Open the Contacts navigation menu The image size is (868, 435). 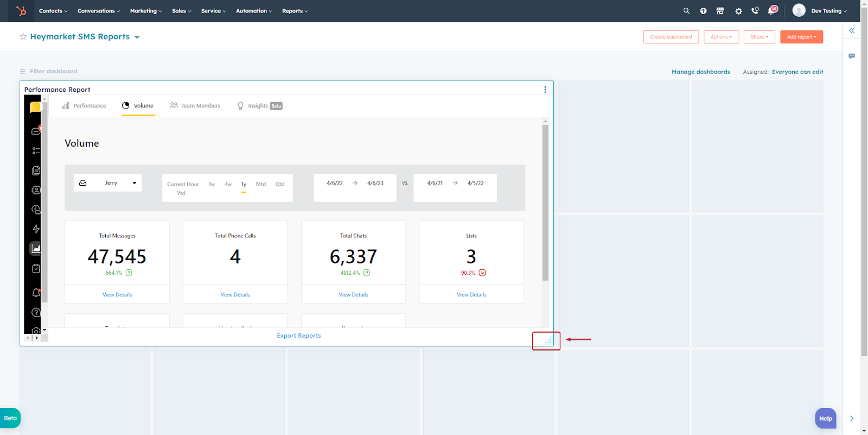click(x=53, y=11)
